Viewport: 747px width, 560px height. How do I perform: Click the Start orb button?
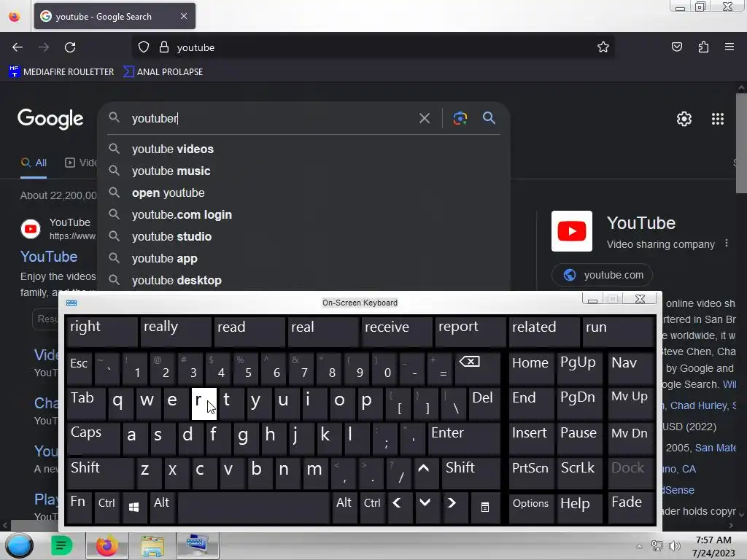coord(19,545)
